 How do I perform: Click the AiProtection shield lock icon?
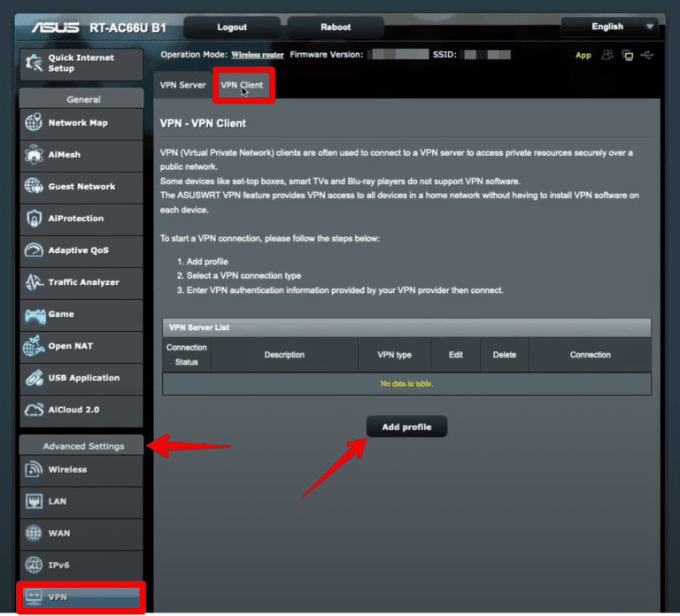(x=35, y=219)
